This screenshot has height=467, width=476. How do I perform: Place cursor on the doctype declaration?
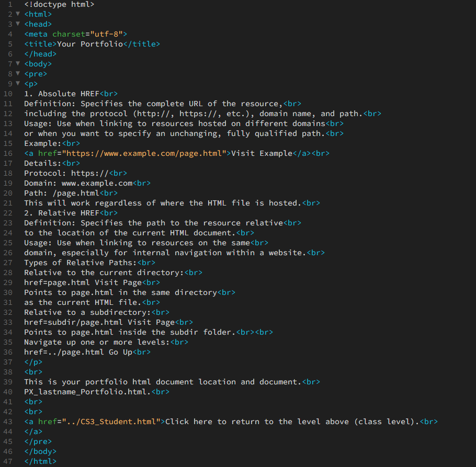click(x=59, y=4)
